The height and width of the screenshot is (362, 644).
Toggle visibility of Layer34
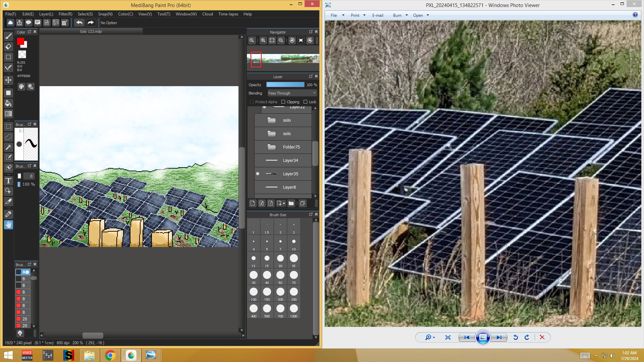point(258,161)
